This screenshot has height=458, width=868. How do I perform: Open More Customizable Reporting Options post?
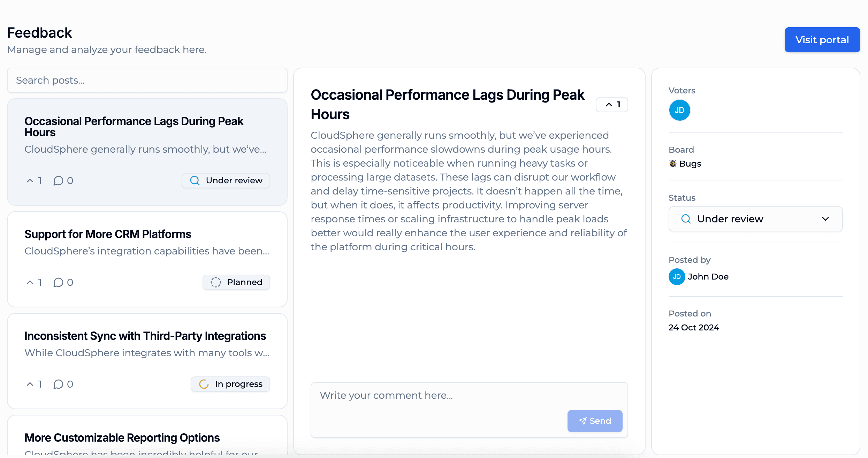[122, 438]
